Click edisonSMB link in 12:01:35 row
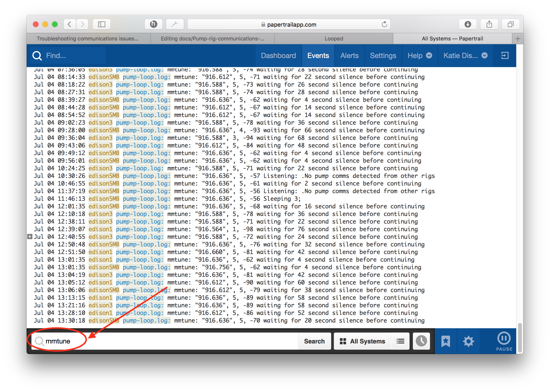550x392 pixels. pyautogui.click(x=104, y=206)
